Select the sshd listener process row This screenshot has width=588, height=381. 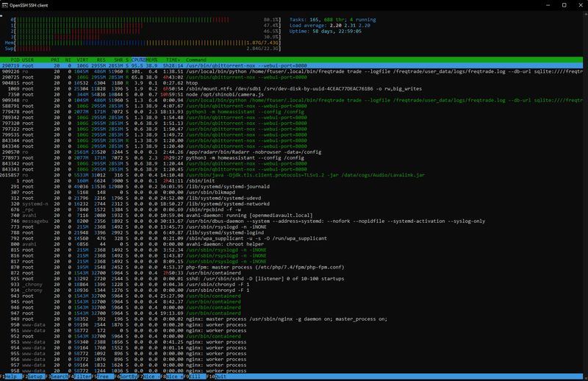291,279
